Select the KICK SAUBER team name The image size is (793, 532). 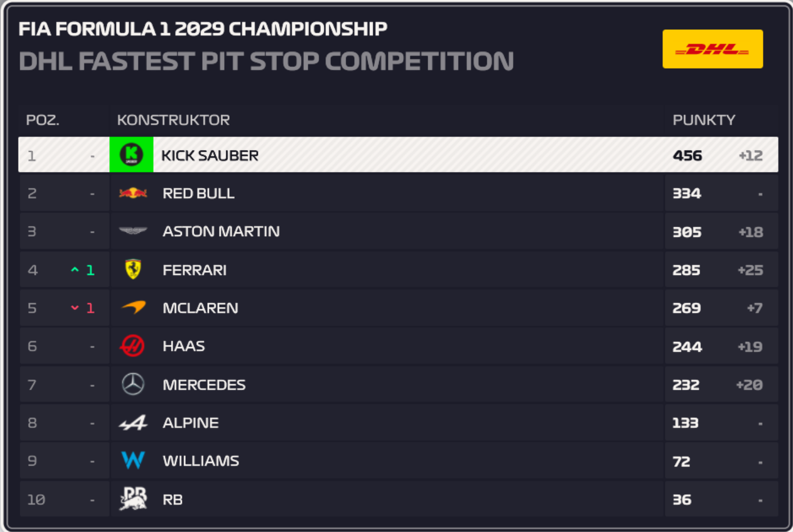point(210,155)
